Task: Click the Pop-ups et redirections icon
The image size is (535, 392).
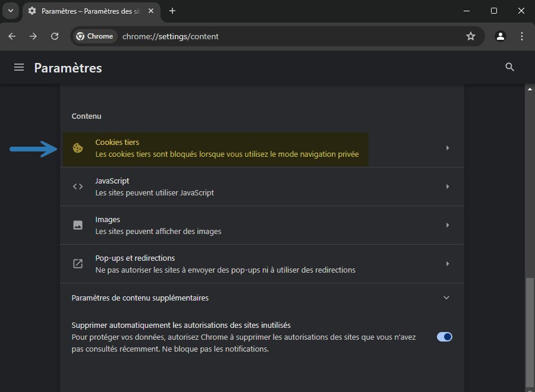Action: point(78,264)
